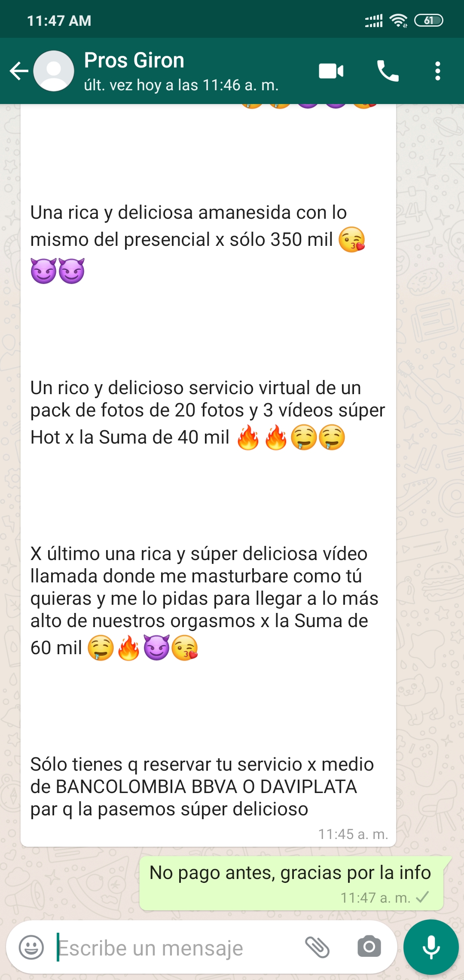Open Pros Giron's profile picture
The image size is (464, 980).
tap(54, 71)
